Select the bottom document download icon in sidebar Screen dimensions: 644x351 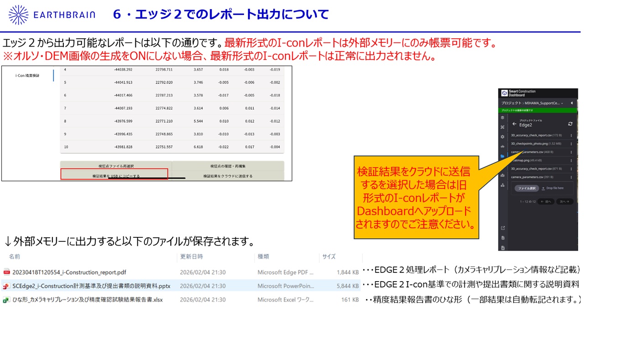(503, 248)
